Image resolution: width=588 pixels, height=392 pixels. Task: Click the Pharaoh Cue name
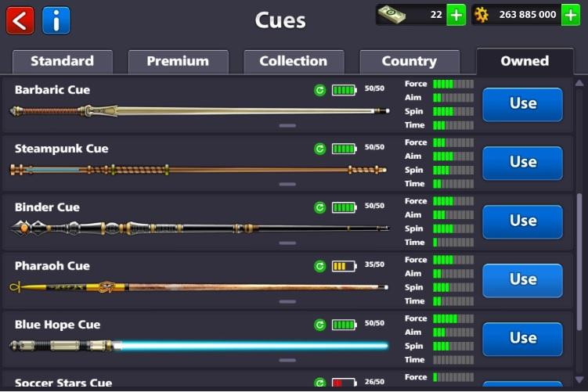pyautogui.click(x=52, y=266)
